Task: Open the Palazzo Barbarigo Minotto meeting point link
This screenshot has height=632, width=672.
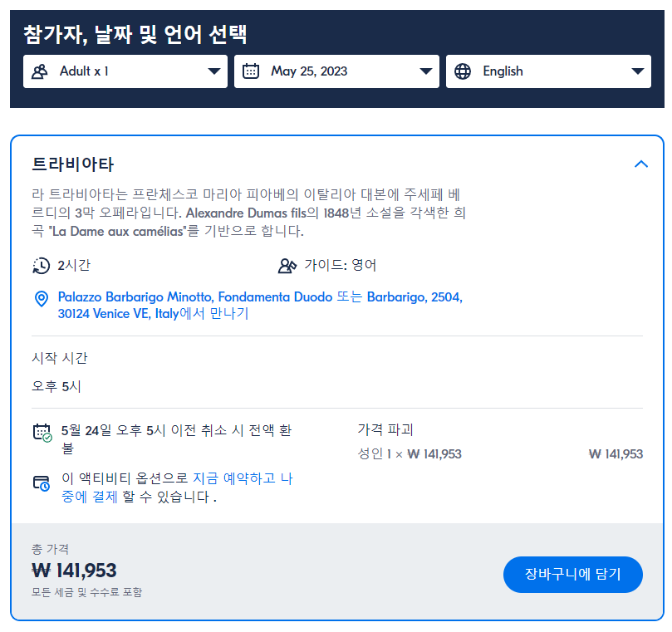Action: pyautogui.click(x=260, y=305)
